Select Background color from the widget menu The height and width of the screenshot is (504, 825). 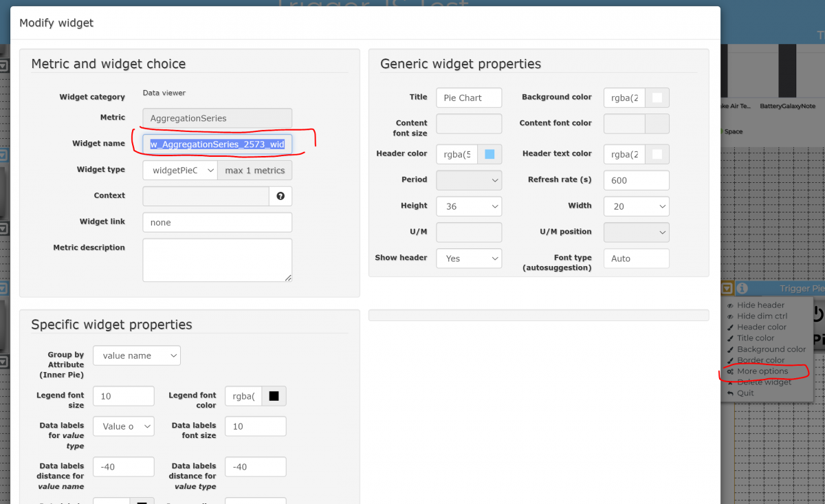point(771,349)
